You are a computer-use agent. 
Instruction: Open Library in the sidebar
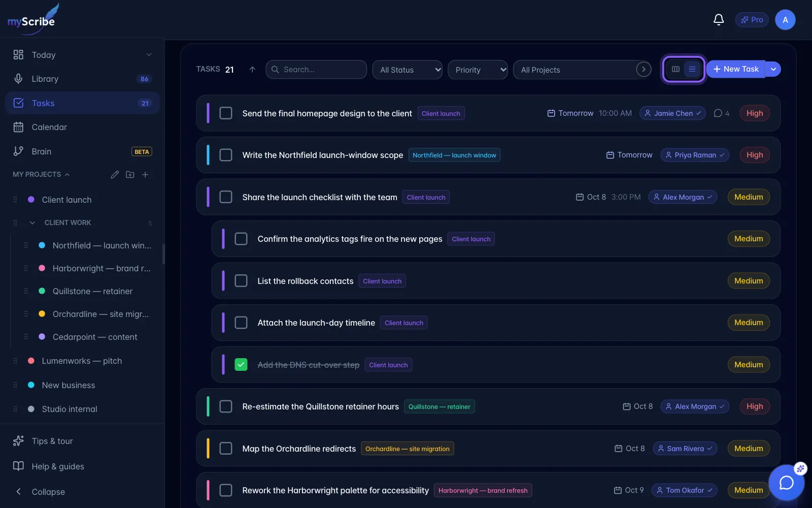click(x=82, y=79)
